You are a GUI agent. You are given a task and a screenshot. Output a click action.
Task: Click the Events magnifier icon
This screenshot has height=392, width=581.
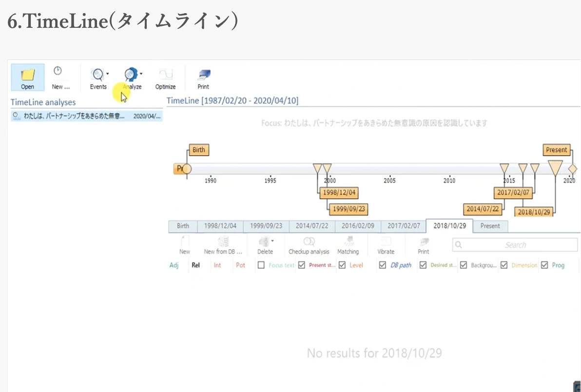97,75
